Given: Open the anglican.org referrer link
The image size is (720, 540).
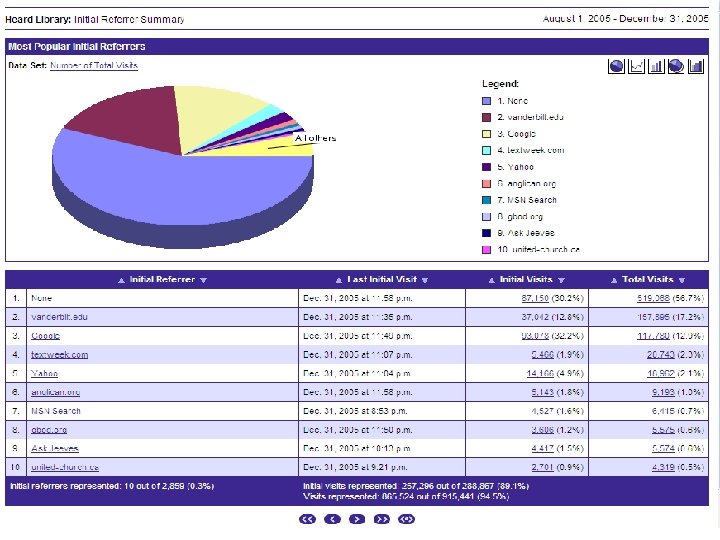Looking at the screenshot, I should tap(56, 392).
